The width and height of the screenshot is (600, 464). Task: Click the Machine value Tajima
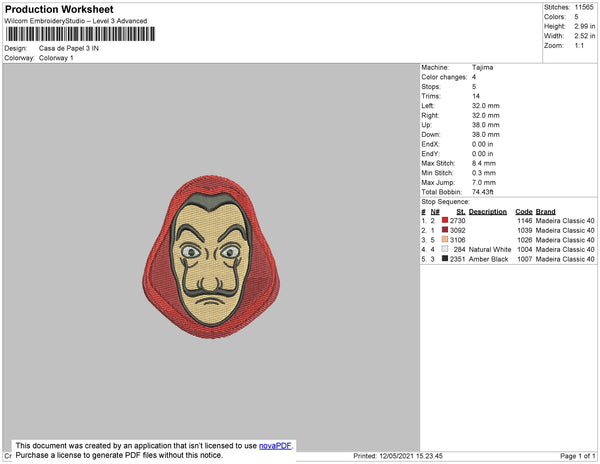[x=483, y=67]
